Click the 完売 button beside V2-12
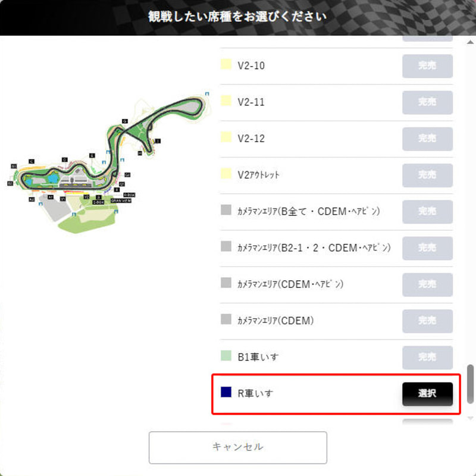Image resolution: width=476 pixels, height=476 pixels. click(427, 139)
